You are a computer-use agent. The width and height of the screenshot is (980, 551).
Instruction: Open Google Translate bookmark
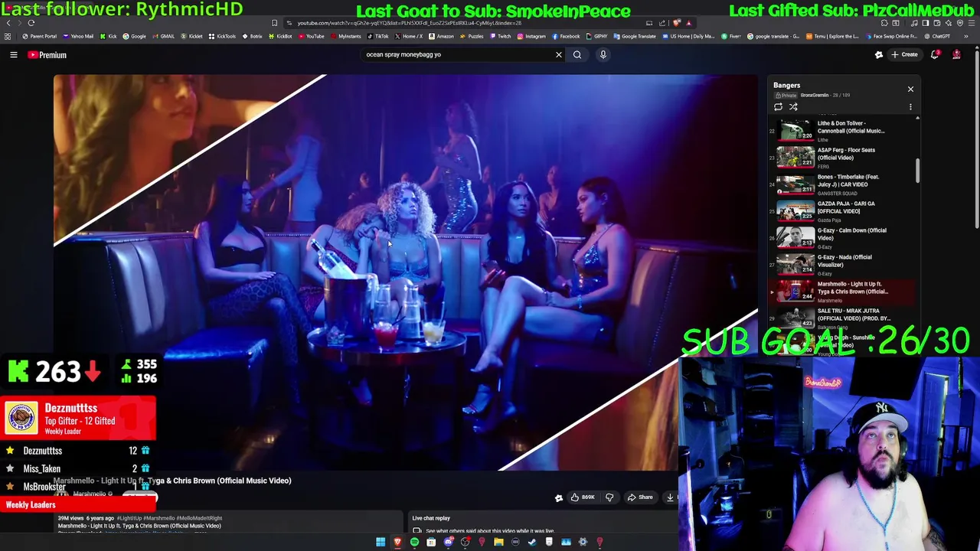point(635,36)
